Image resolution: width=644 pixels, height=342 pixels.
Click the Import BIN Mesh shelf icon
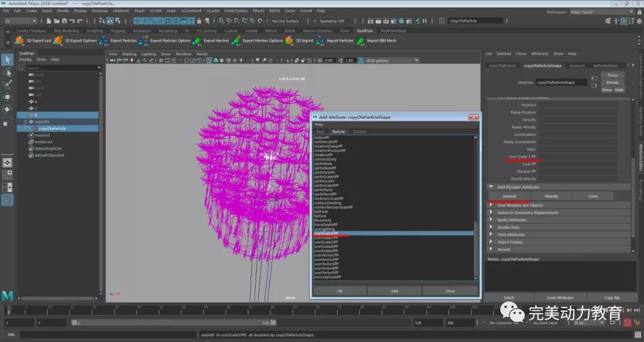tap(360, 41)
